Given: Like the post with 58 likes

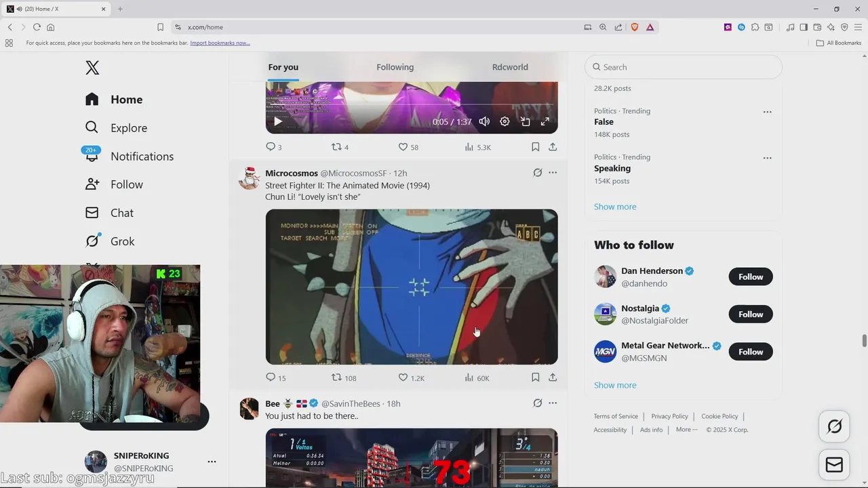Looking at the screenshot, I should [408, 147].
